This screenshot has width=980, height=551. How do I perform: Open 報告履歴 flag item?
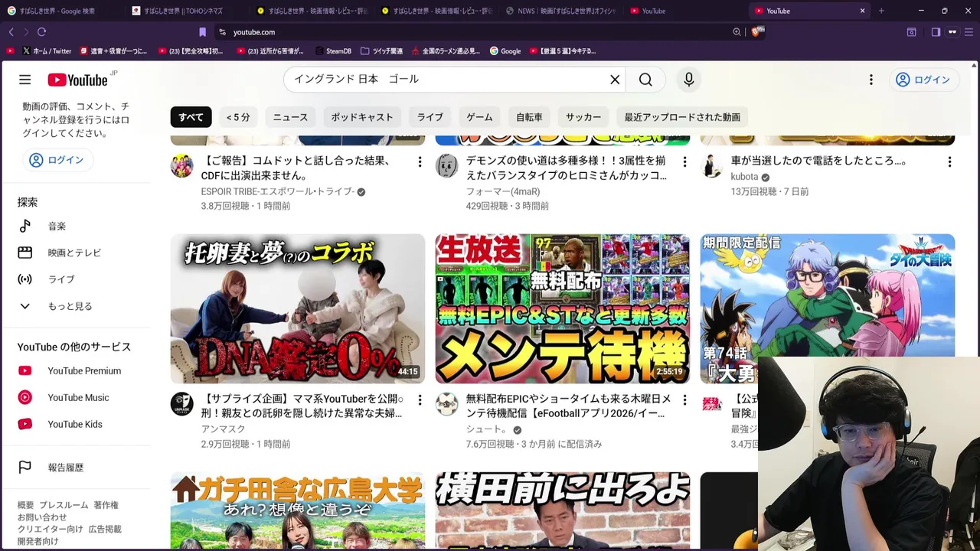pyautogui.click(x=77, y=468)
